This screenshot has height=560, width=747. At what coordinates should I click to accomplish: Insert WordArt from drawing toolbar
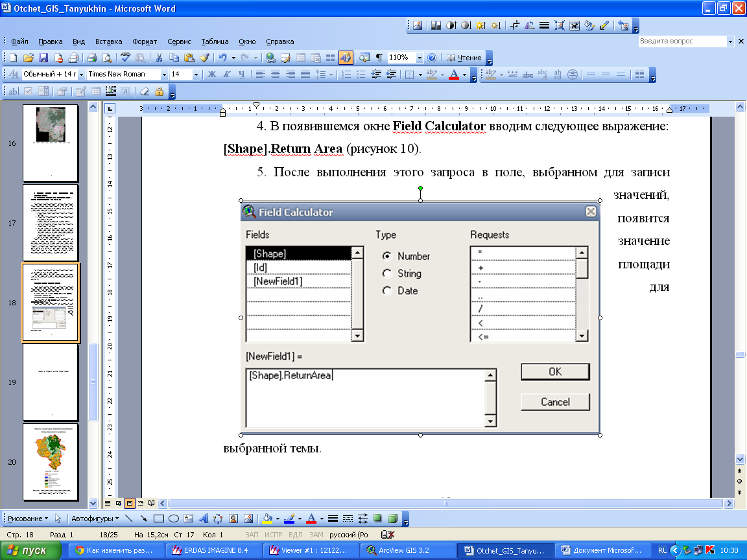tap(204, 519)
